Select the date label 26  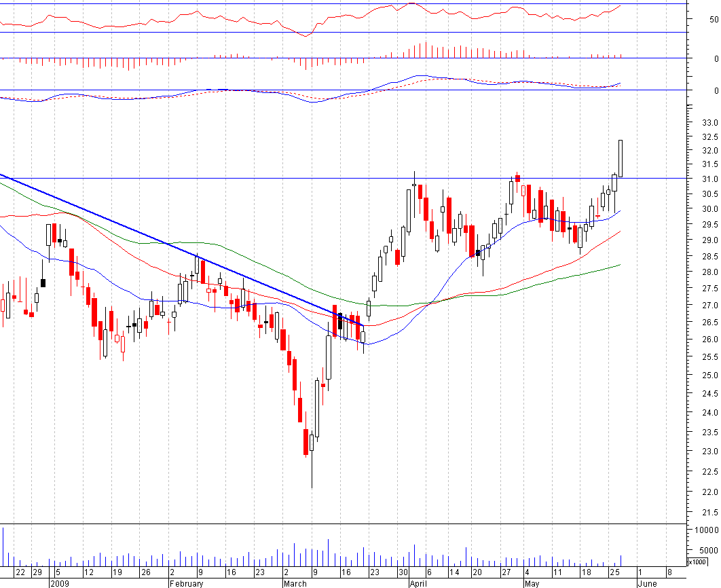146,572
